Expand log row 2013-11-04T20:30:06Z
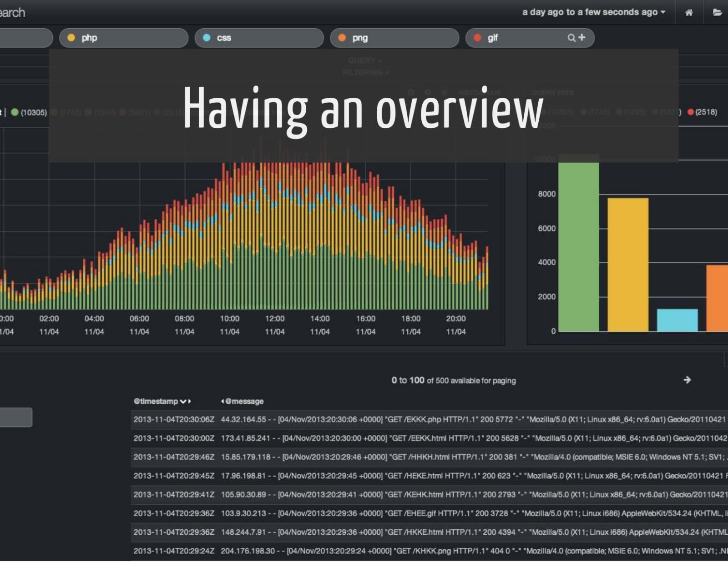The height and width of the screenshot is (562, 728). click(x=429, y=419)
